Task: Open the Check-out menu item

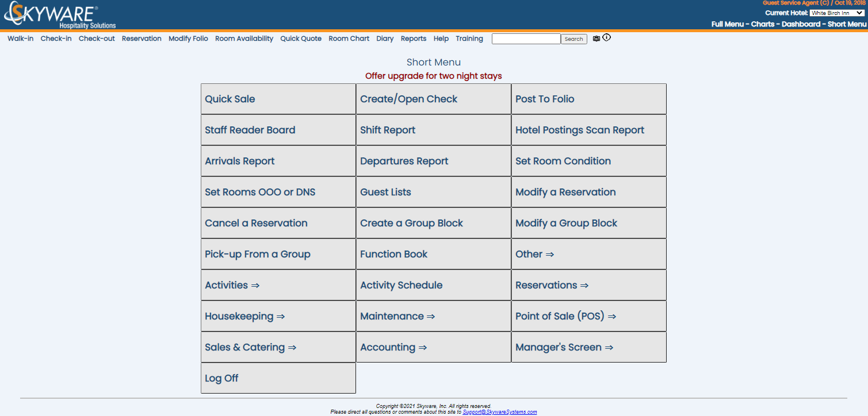Action: (97, 38)
